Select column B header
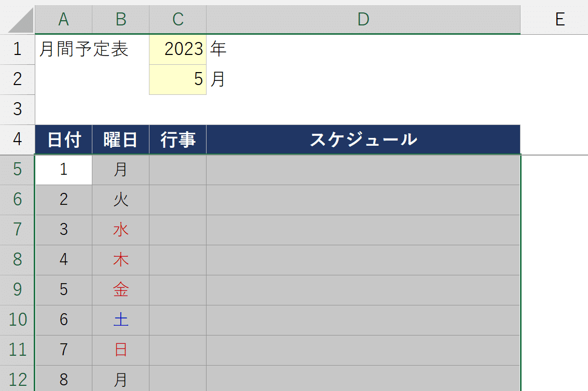588x391 pixels. [x=120, y=19]
